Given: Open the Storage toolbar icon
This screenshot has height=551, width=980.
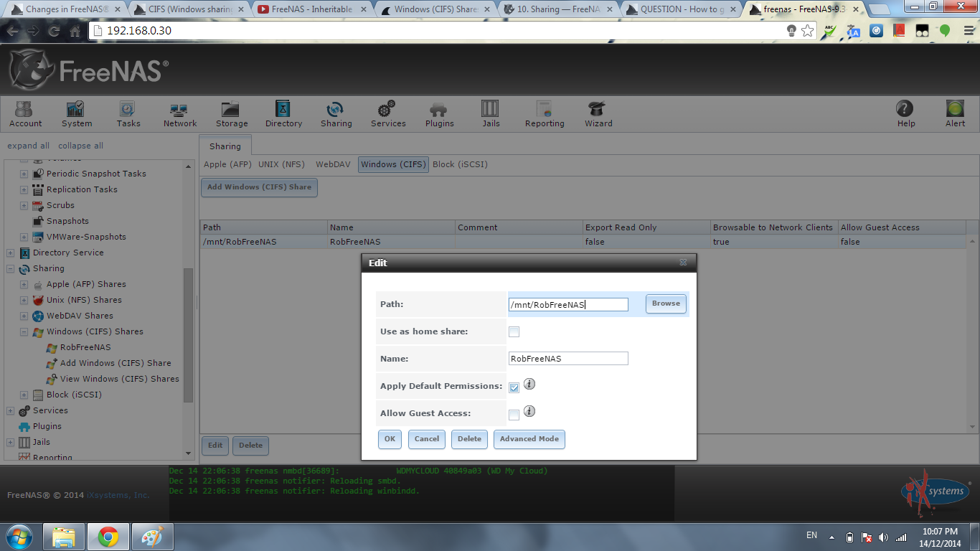Looking at the screenshot, I should pyautogui.click(x=232, y=113).
